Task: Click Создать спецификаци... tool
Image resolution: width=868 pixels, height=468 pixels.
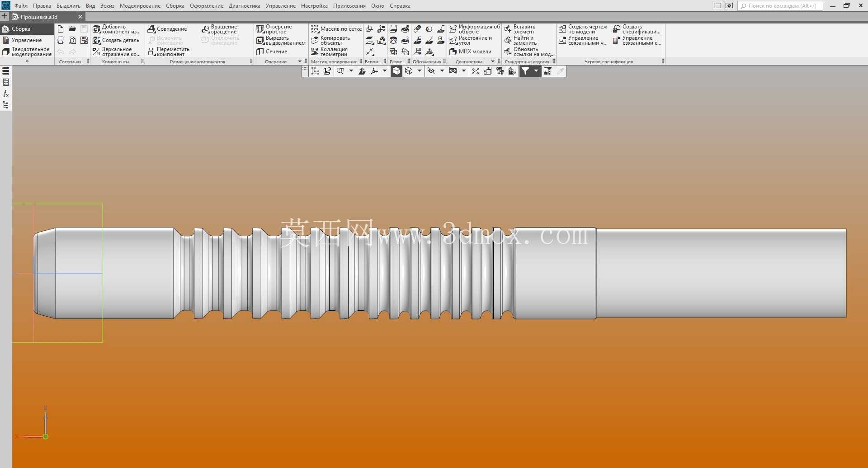Action: pyautogui.click(x=637, y=29)
